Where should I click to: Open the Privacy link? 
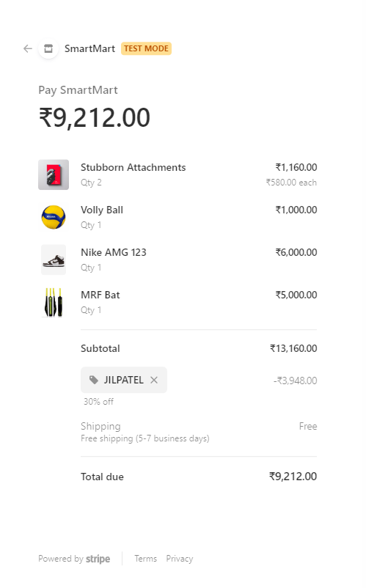point(180,559)
